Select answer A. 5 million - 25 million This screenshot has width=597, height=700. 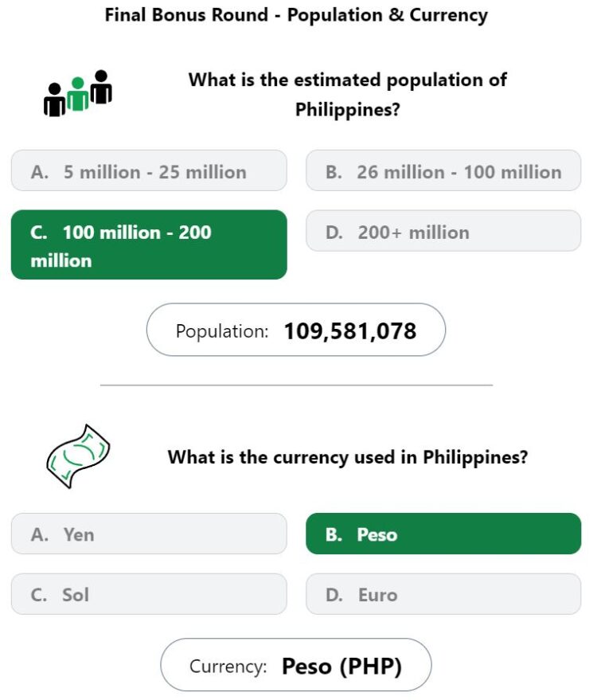pyautogui.click(x=149, y=170)
